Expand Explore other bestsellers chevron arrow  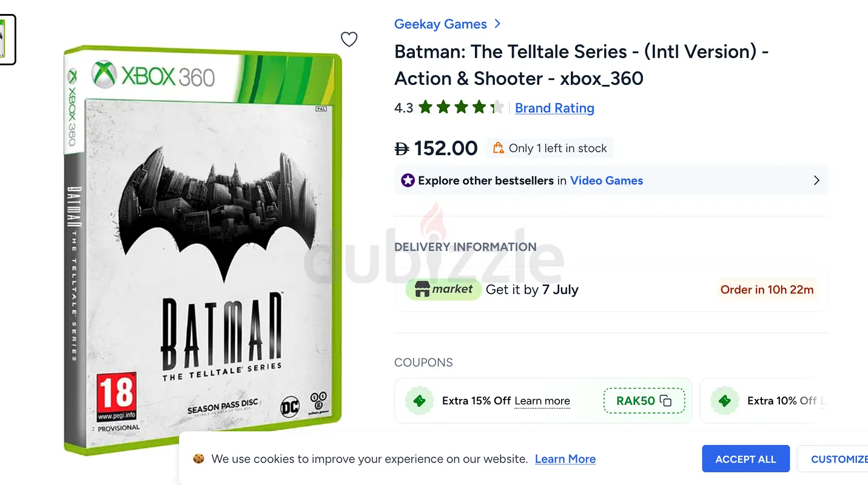tap(816, 181)
